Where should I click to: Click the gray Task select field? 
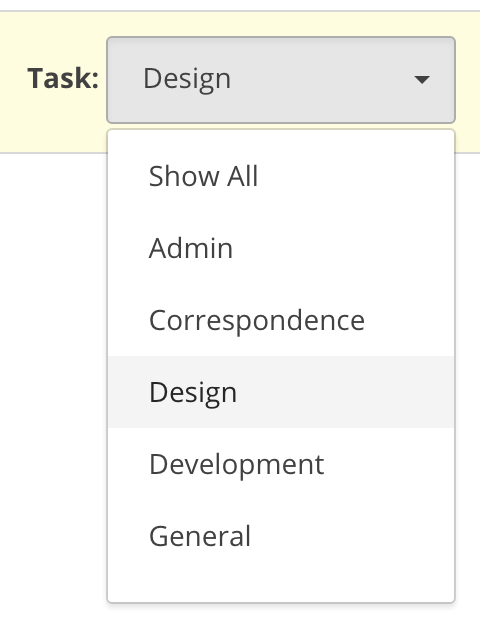pyautogui.click(x=281, y=80)
